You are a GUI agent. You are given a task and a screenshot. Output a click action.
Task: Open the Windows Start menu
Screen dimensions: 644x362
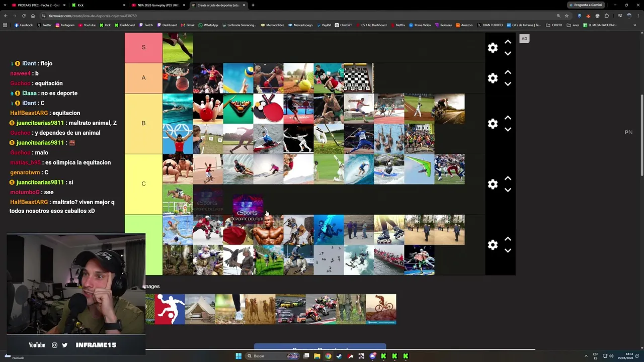coord(238,356)
